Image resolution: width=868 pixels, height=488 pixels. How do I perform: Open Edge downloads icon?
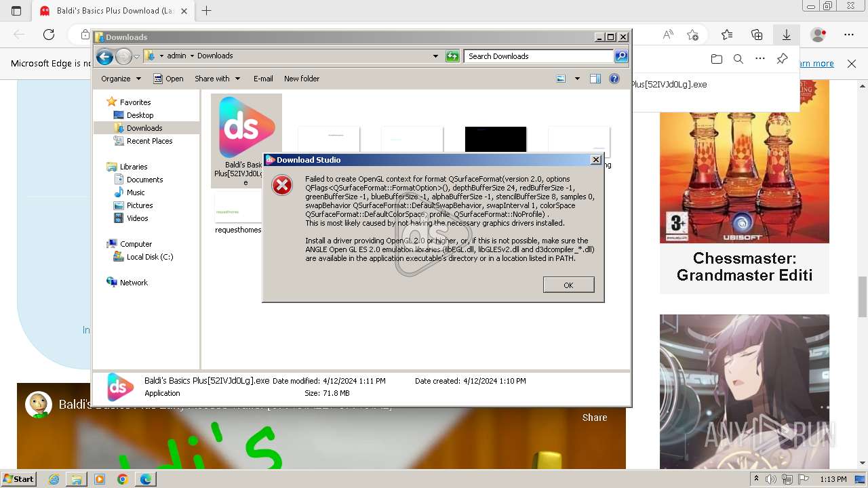pos(787,35)
